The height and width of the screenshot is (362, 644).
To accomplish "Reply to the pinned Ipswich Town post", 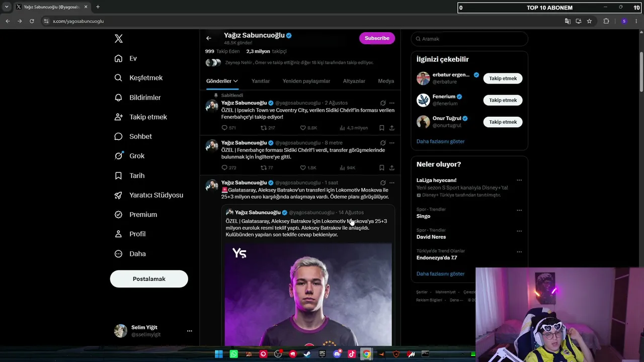I will coord(225,128).
